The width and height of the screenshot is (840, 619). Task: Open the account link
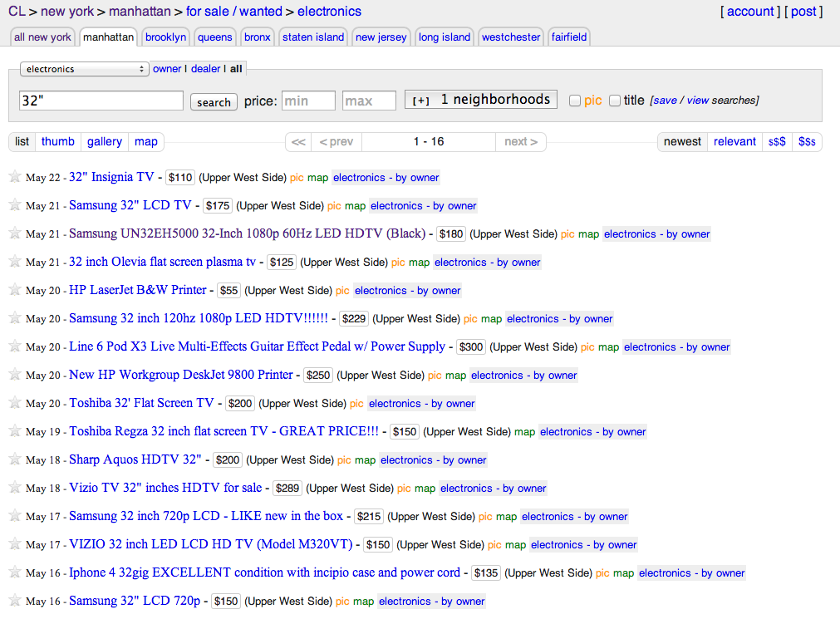[x=750, y=12]
